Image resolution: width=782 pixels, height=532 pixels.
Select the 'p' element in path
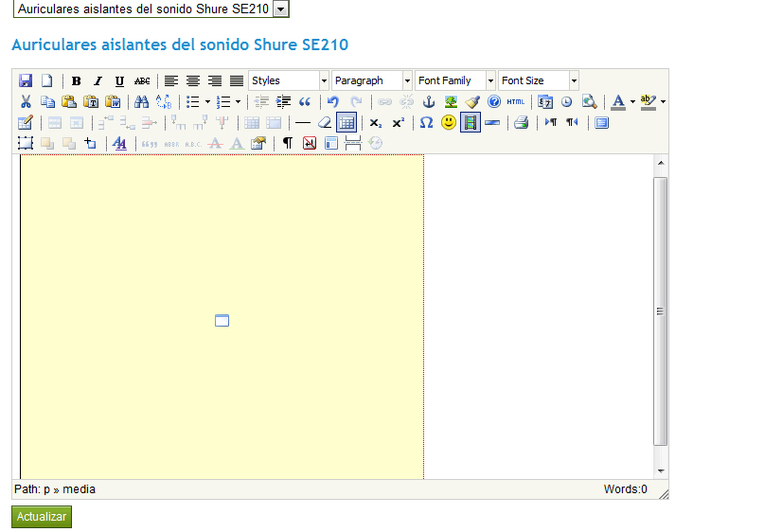pyautogui.click(x=47, y=489)
